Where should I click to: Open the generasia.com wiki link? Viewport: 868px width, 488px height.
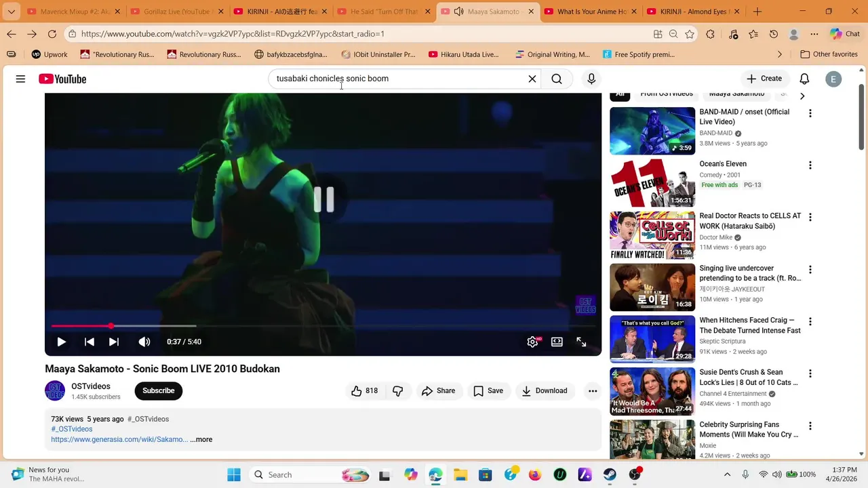tap(119, 439)
